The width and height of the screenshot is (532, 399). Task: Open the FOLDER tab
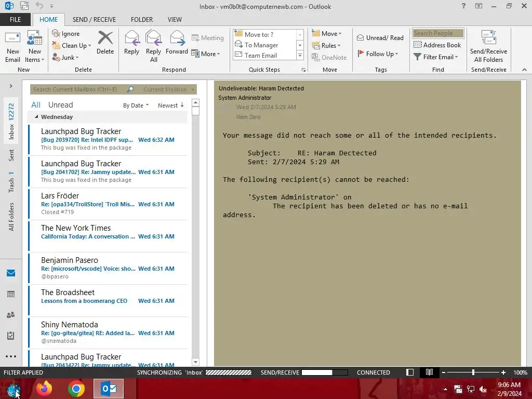coord(142,20)
